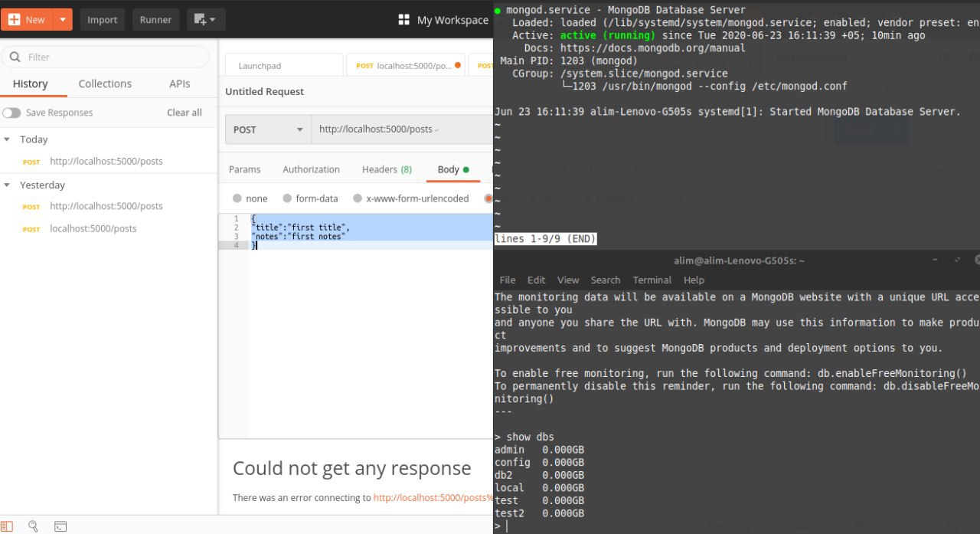Viewport: 980px width, 534px height.
Task: Click the 'active (running)' status text
Action: (607, 35)
